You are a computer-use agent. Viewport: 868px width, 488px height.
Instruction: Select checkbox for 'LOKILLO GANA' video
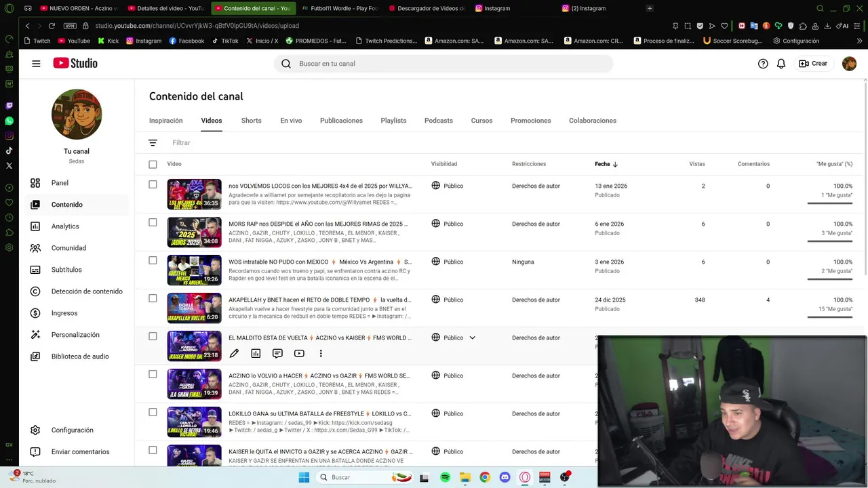pos(153,412)
